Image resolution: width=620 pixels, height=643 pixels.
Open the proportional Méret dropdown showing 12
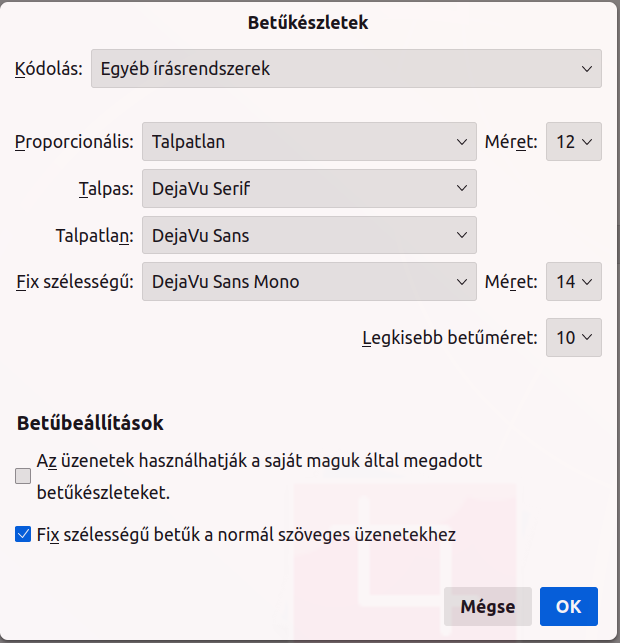[574, 141]
